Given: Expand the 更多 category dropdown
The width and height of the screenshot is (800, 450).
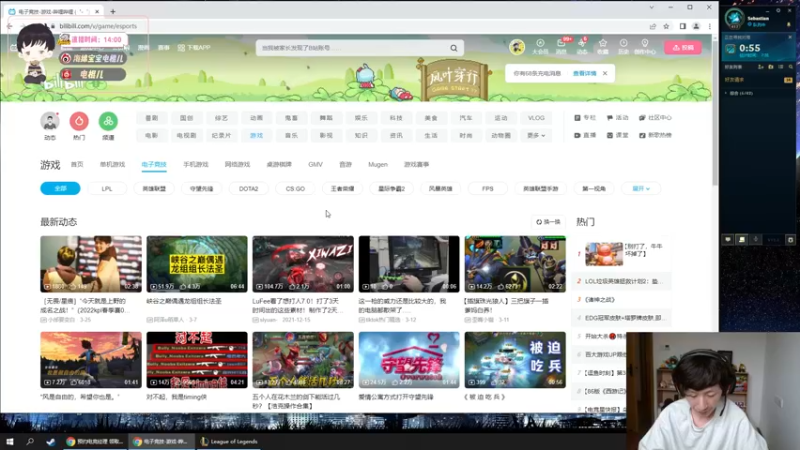Looking at the screenshot, I should pyautogui.click(x=536, y=135).
